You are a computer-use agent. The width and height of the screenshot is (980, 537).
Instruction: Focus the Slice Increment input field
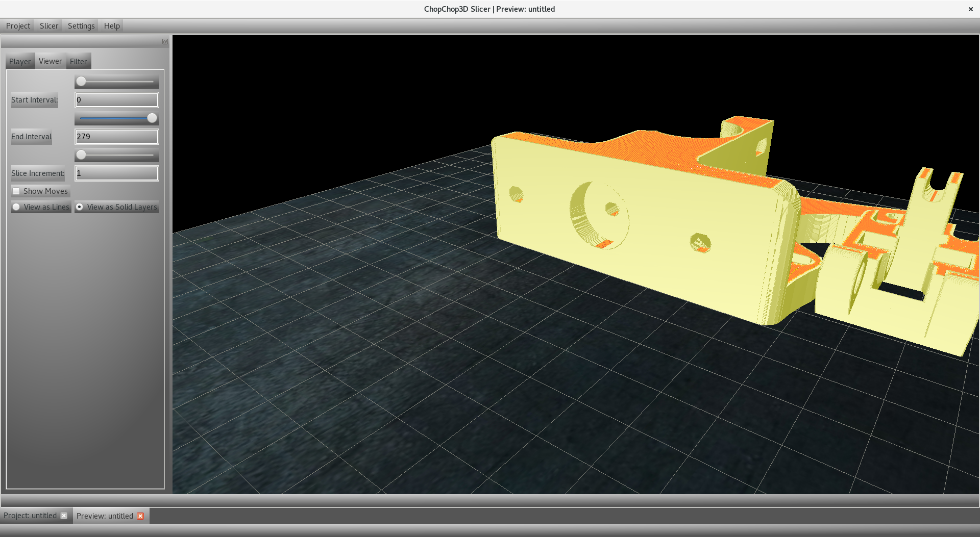click(117, 173)
